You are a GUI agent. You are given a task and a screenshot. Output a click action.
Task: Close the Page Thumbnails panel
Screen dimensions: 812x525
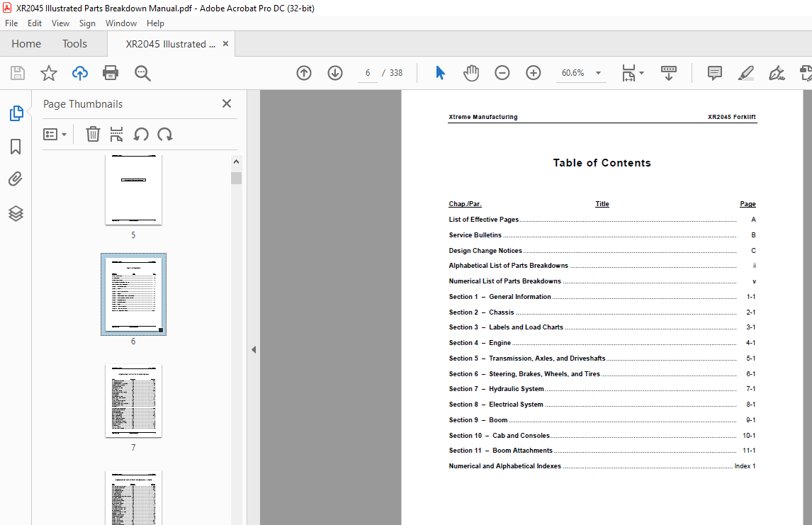pos(226,103)
